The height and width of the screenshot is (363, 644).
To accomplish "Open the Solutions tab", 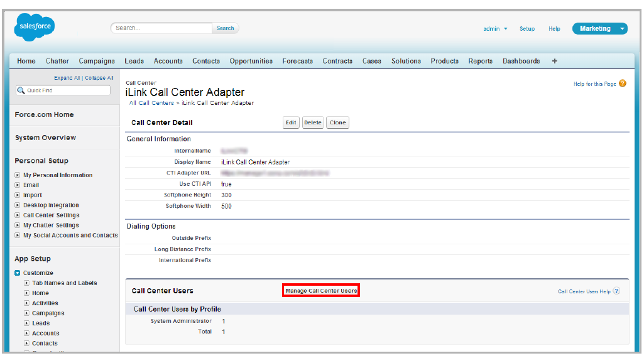I will coord(407,61).
